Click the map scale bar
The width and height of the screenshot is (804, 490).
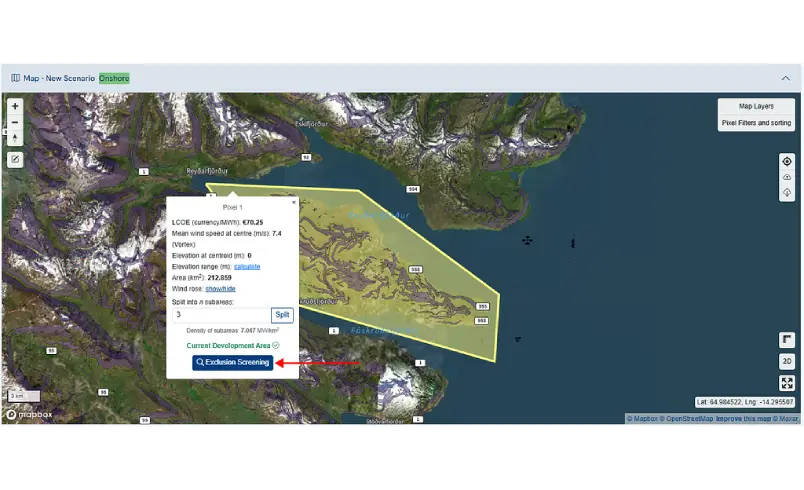coord(24,396)
